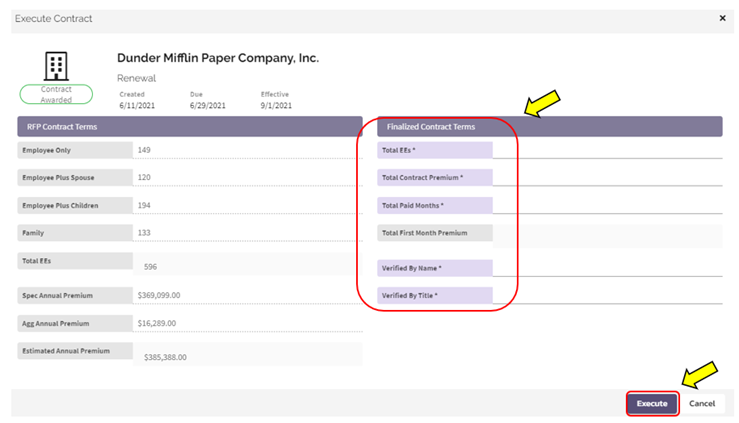739x423 pixels.
Task: Click the Cancel button
Action: pyautogui.click(x=702, y=404)
